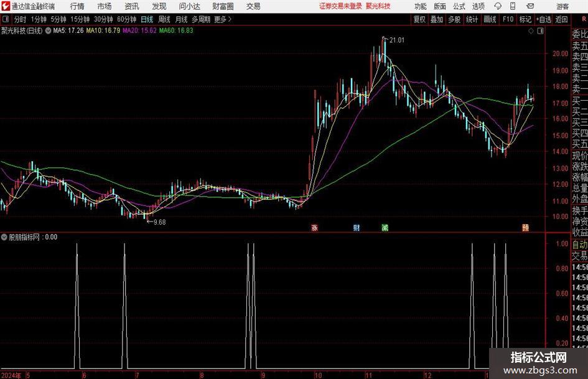Click the 统计 statistics toolbar button

click(472, 19)
